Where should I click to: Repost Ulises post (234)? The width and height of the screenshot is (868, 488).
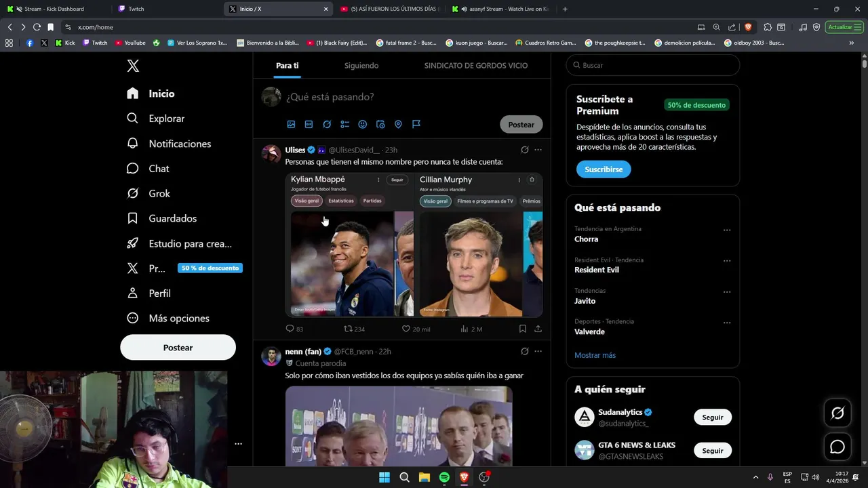[x=354, y=329]
